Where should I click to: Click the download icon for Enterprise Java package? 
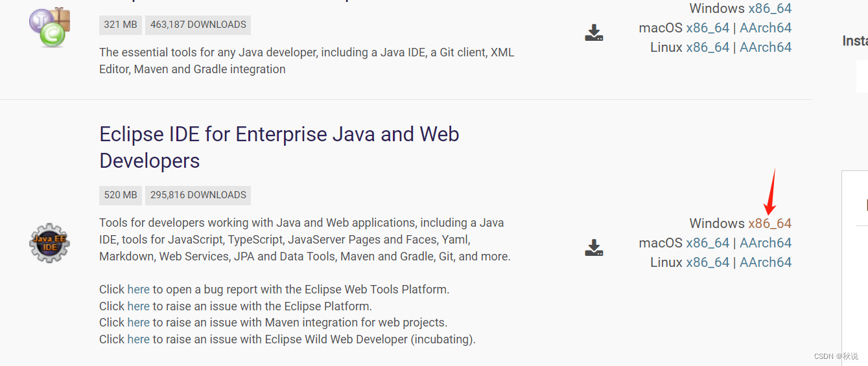[594, 247]
